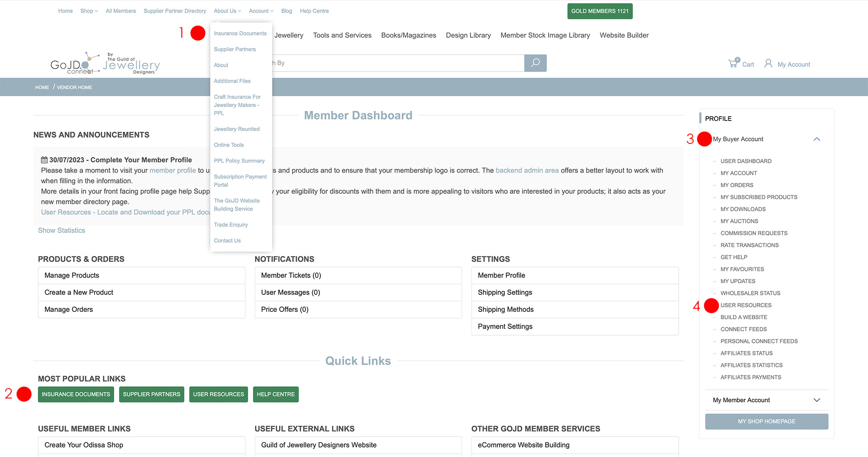Open USER DASHBOARD in profile sidebar
This screenshot has height=457, width=868.
click(746, 161)
